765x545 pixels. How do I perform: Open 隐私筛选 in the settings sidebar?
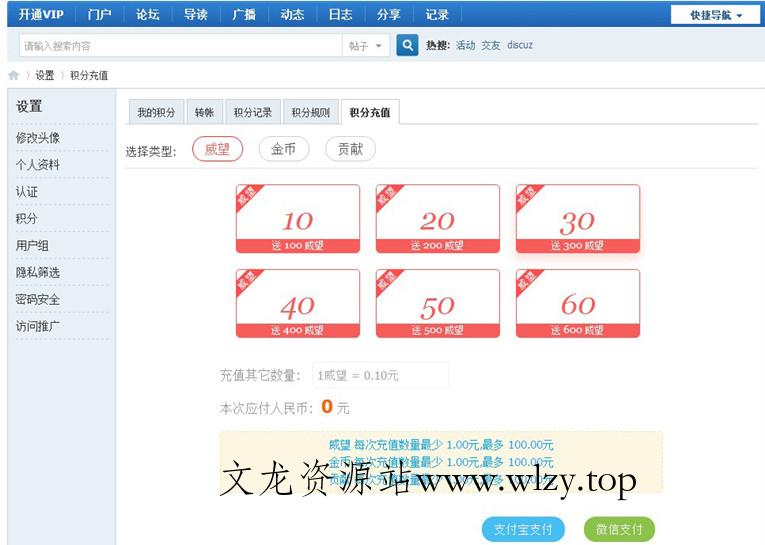click(38, 272)
